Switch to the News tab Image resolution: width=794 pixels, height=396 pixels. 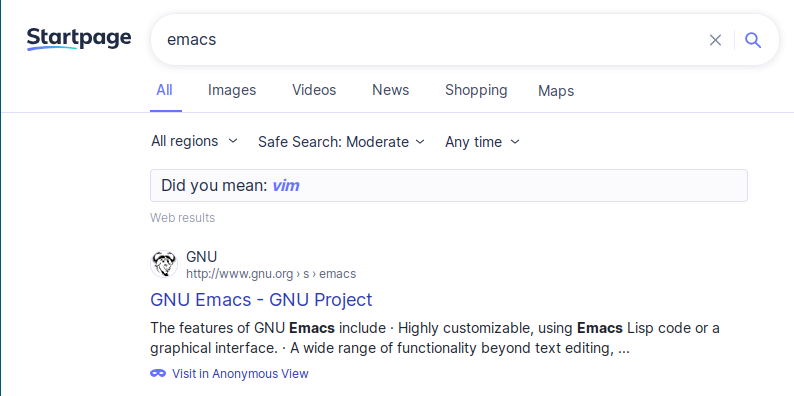click(x=390, y=90)
